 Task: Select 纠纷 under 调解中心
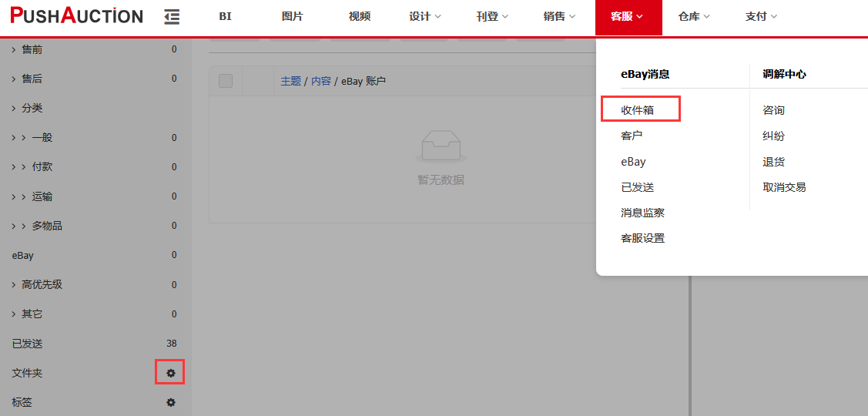tap(773, 136)
